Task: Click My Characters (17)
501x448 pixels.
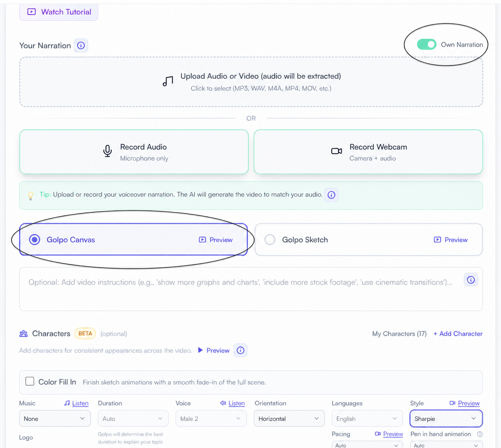Action: [x=399, y=334]
